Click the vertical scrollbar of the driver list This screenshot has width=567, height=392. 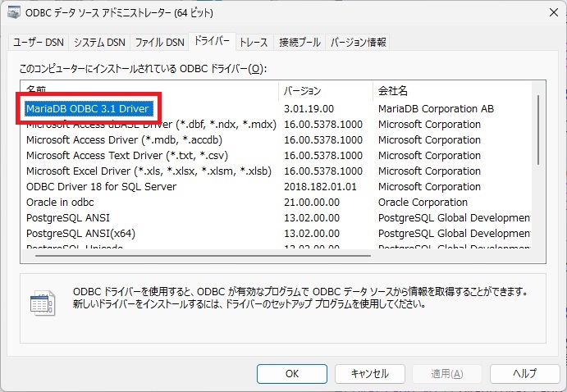point(538,130)
